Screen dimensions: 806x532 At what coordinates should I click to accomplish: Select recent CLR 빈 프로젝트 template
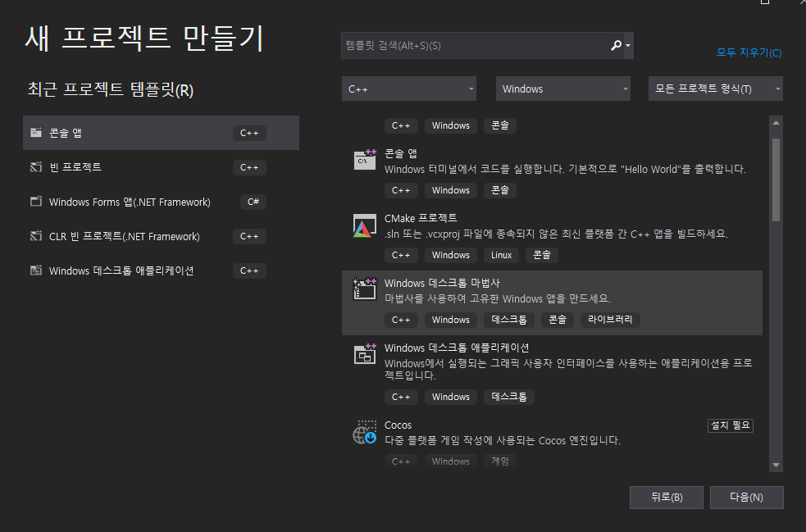pos(161,236)
